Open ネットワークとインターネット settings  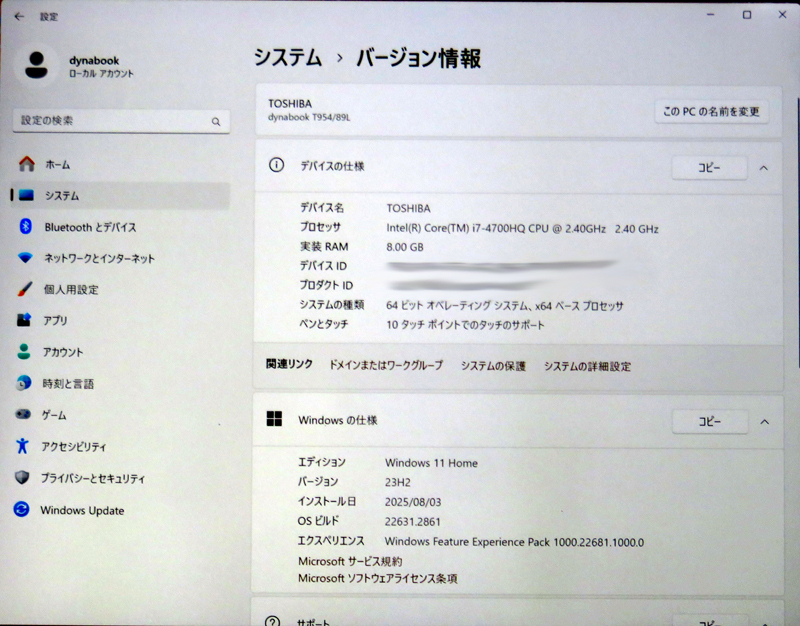coord(120,258)
